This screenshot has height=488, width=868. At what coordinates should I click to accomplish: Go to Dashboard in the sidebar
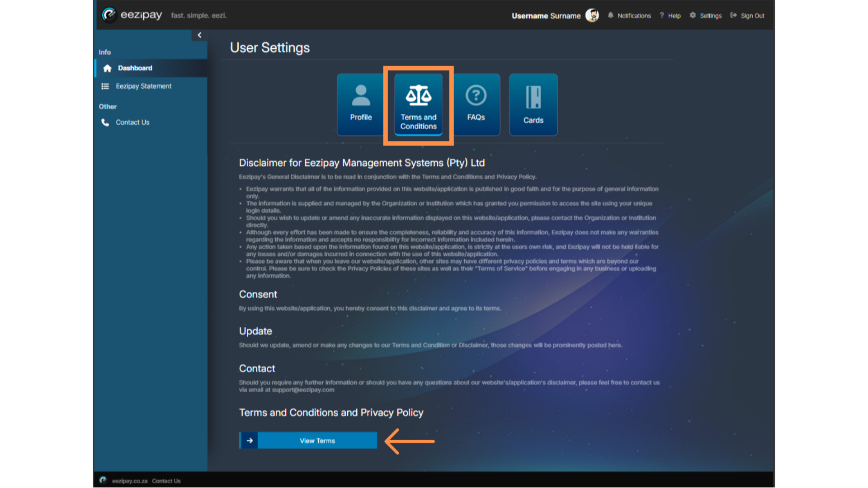pos(151,68)
